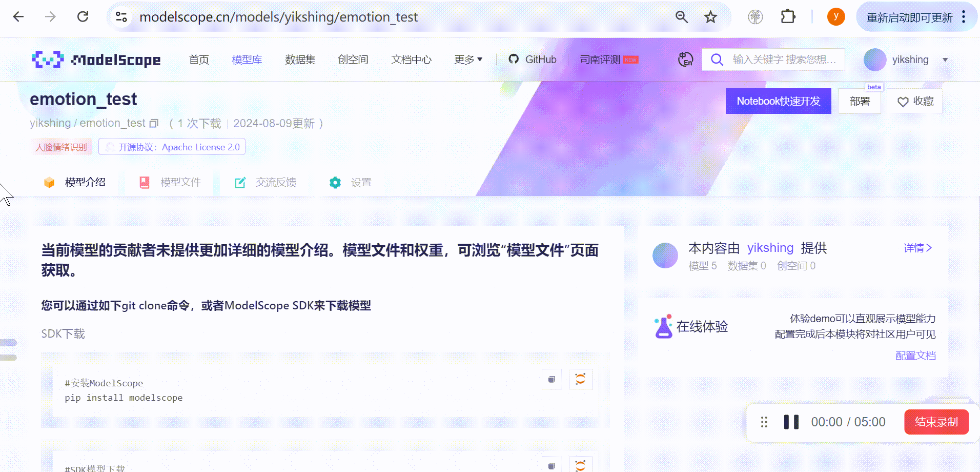This screenshot has height=472, width=980.
Task: Switch to 设置 tab
Action: [351, 182]
